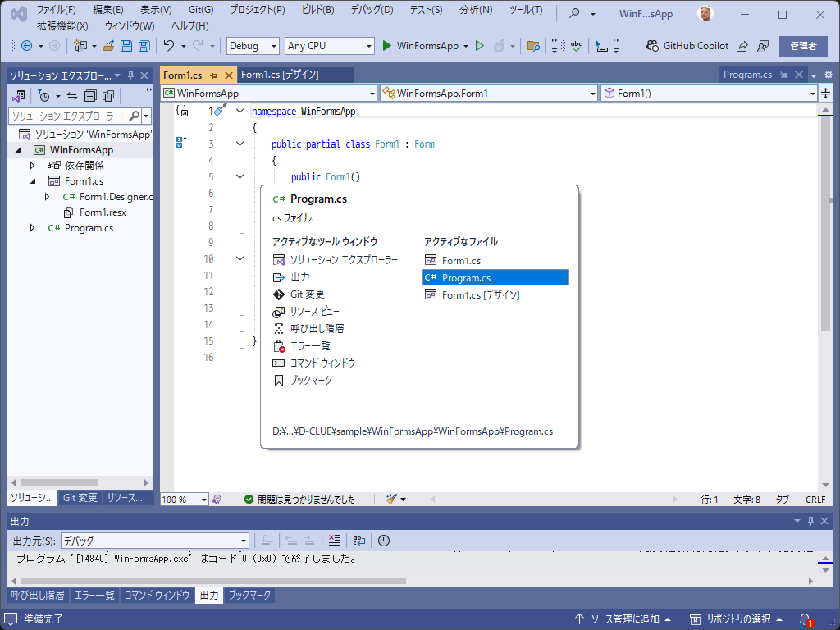The width and height of the screenshot is (840, 630).
Task: Open the デバッグ output source dropdown
Action: coord(155,541)
